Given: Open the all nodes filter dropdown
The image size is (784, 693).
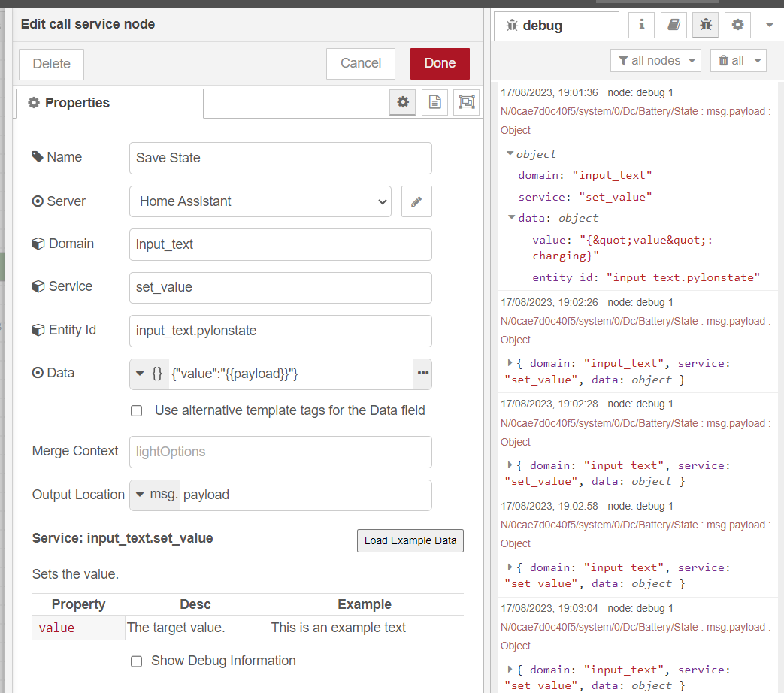Looking at the screenshot, I should click(655, 61).
